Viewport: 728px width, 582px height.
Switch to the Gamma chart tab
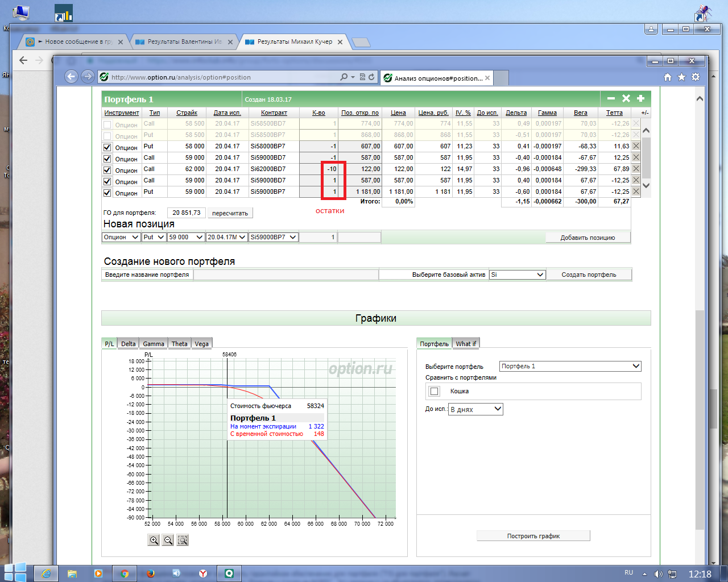tap(154, 343)
